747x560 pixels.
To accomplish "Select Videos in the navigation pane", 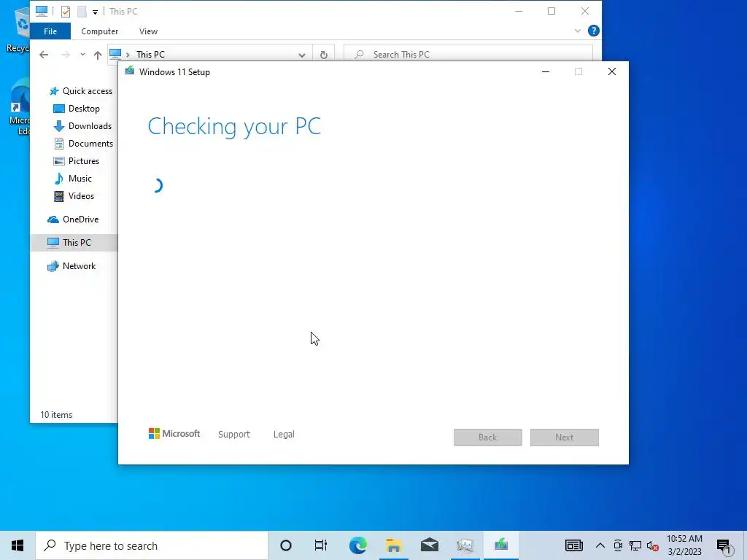I will click(74, 196).
